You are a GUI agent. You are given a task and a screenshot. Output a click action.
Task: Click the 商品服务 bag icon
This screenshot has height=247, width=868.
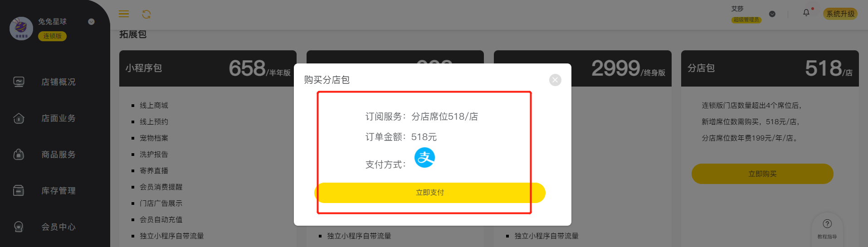[x=19, y=155]
